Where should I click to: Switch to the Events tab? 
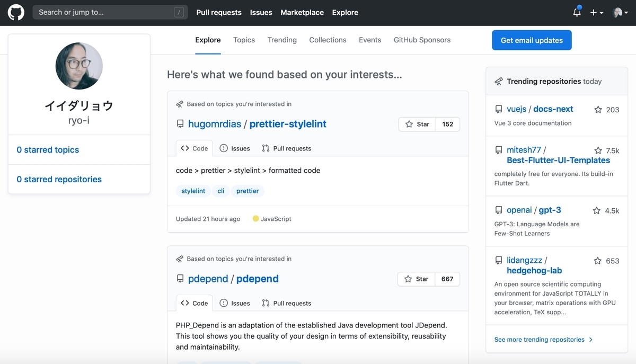tap(370, 40)
